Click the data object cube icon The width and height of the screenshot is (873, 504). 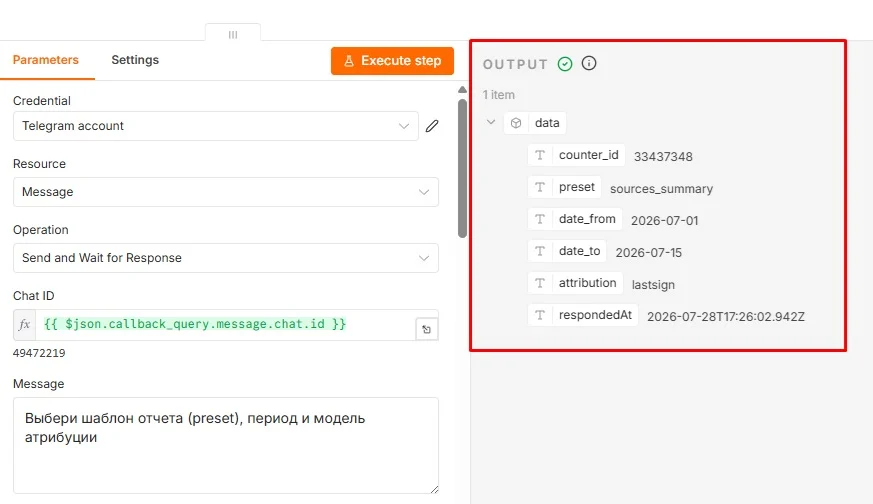516,123
